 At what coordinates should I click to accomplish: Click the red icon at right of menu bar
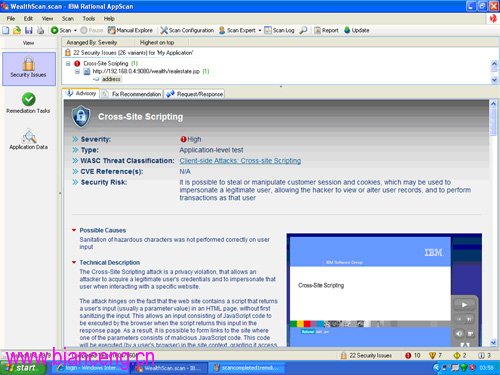point(493,19)
